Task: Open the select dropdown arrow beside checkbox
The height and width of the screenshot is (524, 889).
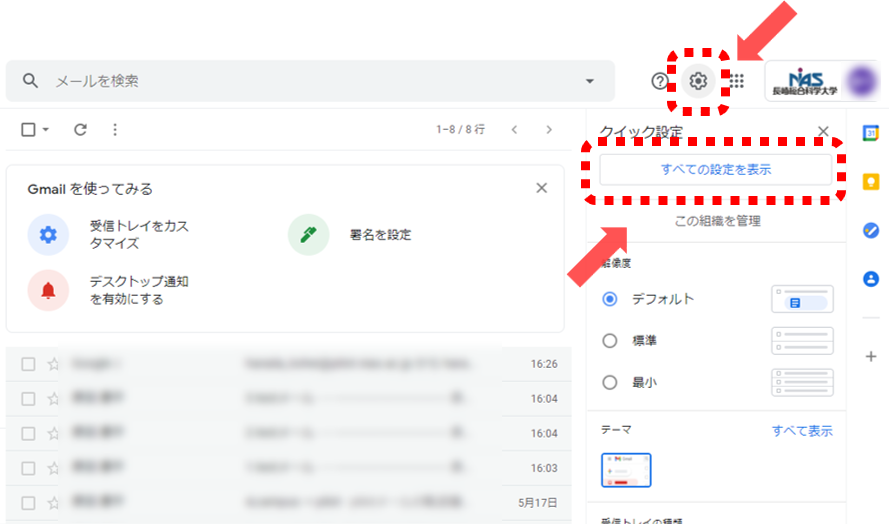Action: point(46,130)
